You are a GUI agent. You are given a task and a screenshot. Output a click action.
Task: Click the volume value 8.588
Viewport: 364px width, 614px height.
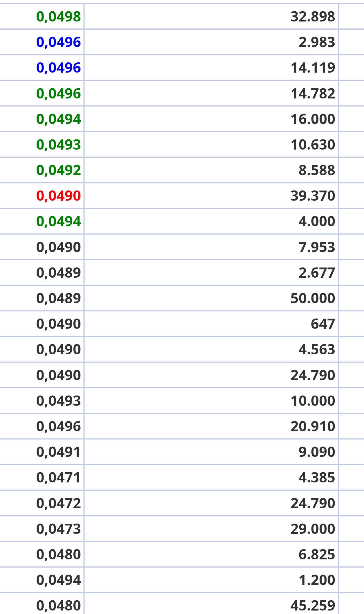pos(317,170)
